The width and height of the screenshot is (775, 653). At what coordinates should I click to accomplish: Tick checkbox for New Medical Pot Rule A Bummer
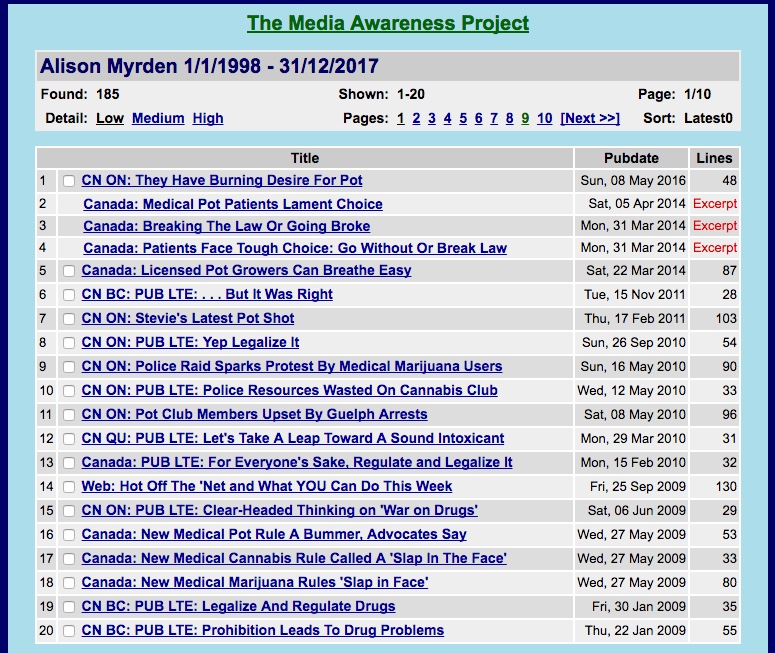pyautogui.click(x=69, y=535)
